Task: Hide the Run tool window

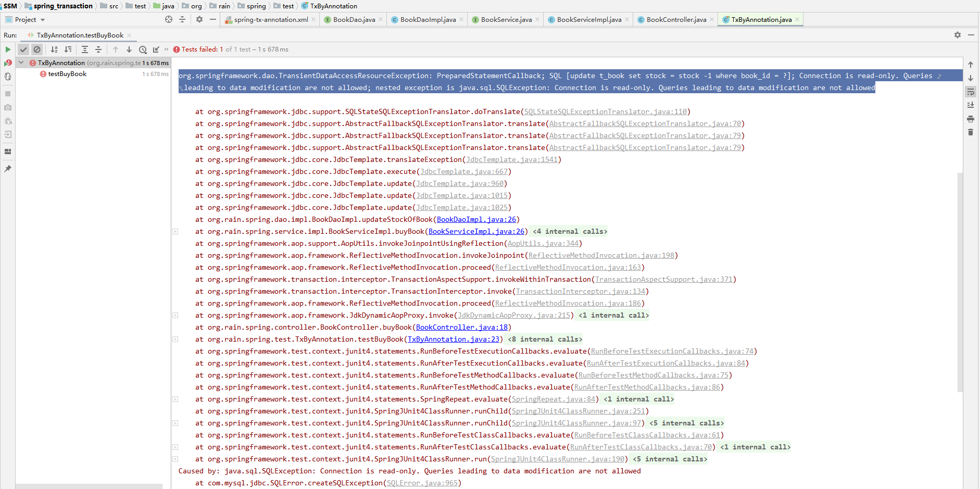Action: point(971,35)
